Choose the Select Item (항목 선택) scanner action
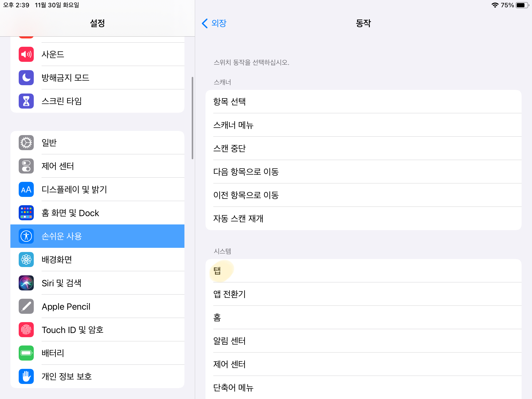 click(x=363, y=102)
